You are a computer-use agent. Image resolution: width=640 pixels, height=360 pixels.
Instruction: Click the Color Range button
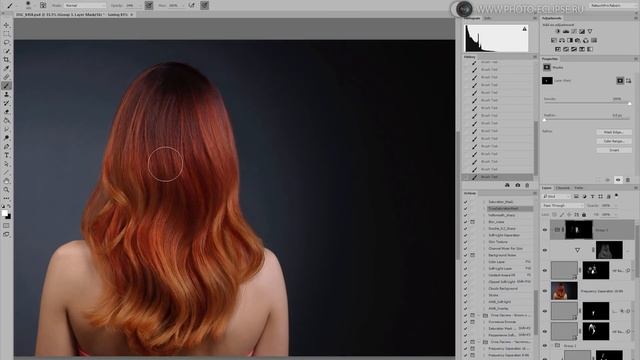(x=614, y=141)
